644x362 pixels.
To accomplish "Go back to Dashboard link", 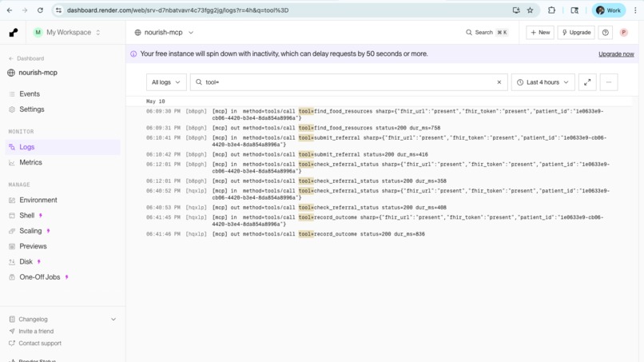I will [26, 58].
